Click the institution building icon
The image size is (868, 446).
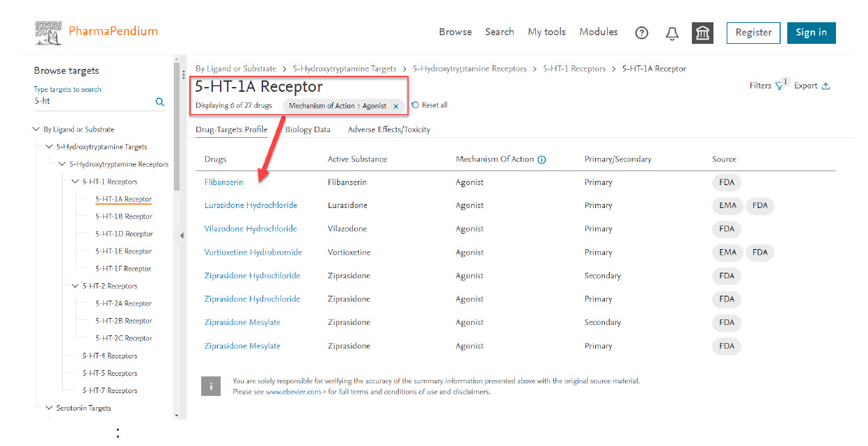(x=702, y=33)
